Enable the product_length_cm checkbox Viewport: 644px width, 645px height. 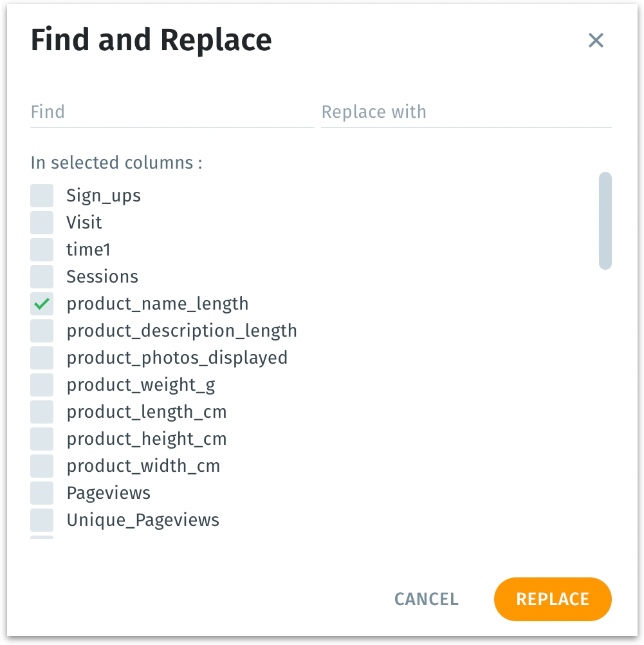coord(42,412)
